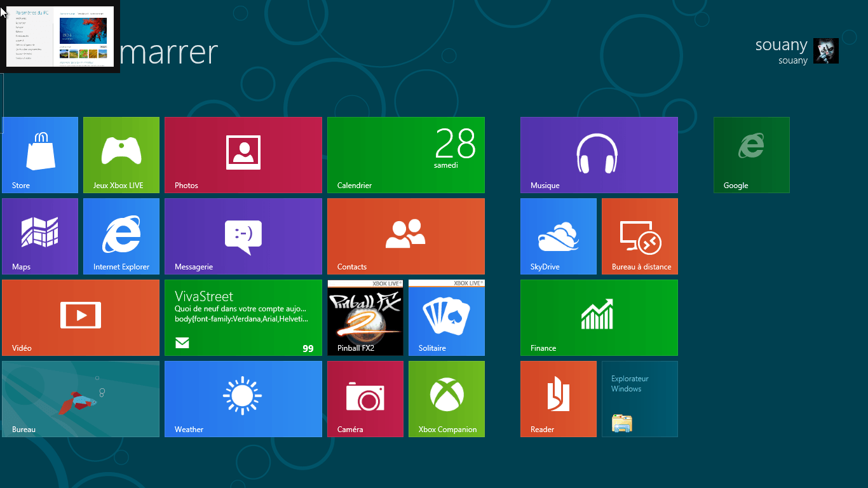
Task: Open the Calendrier tile showing 28
Action: point(406,155)
